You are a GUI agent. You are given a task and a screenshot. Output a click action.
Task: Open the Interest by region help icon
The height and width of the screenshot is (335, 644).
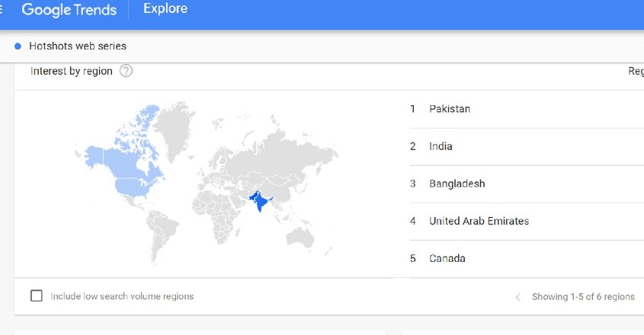pyautogui.click(x=126, y=71)
